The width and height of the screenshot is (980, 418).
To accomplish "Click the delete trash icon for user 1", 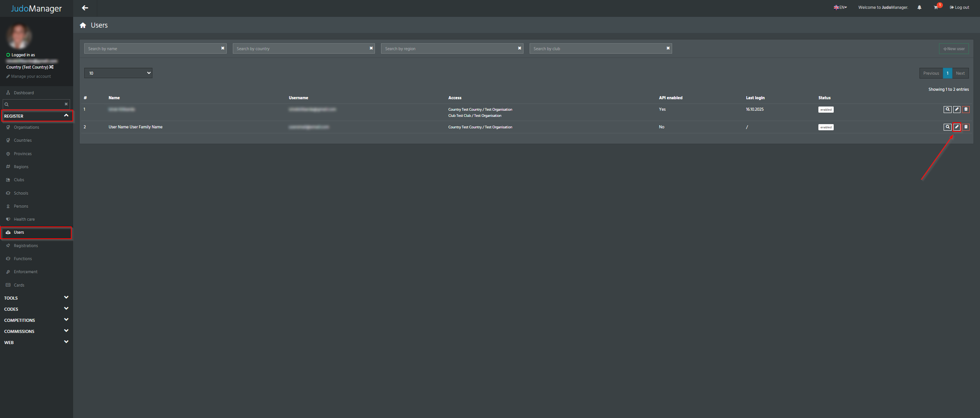I will point(966,109).
